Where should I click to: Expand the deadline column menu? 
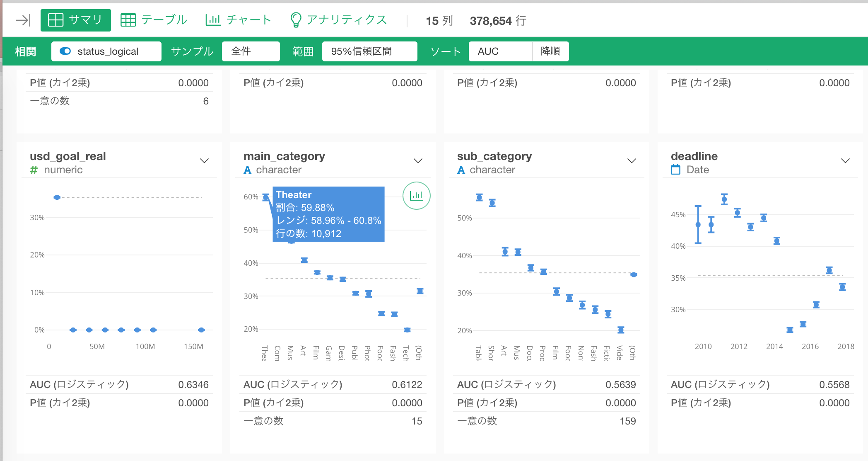pyautogui.click(x=845, y=161)
